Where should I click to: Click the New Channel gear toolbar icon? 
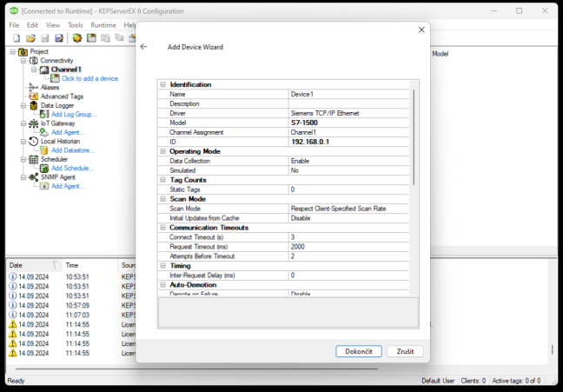(76, 38)
